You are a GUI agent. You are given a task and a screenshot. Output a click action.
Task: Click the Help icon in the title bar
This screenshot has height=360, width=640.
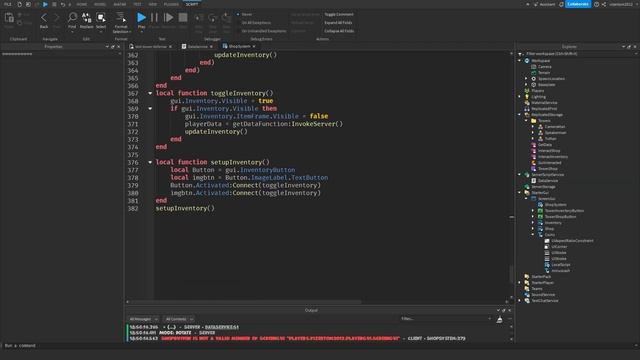pos(597,4)
